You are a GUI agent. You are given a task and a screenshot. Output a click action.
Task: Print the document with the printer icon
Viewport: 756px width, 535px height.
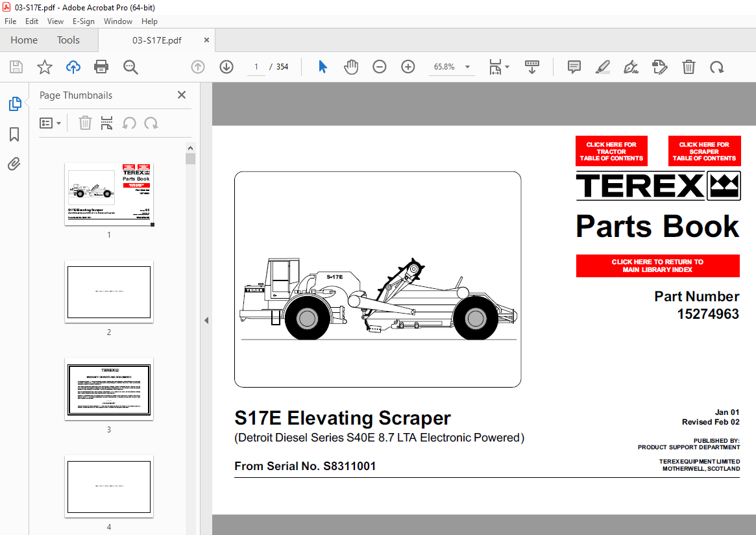click(101, 67)
